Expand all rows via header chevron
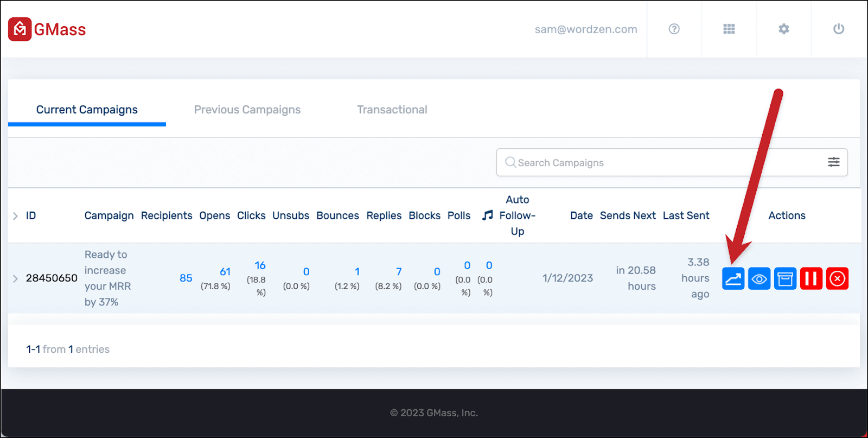 pyautogui.click(x=15, y=216)
